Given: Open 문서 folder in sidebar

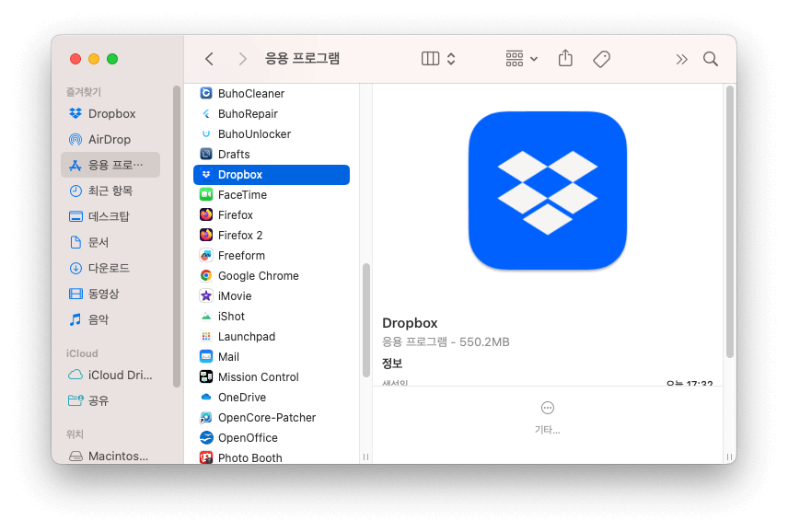Looking at the screenshot, I should point(110,242).
